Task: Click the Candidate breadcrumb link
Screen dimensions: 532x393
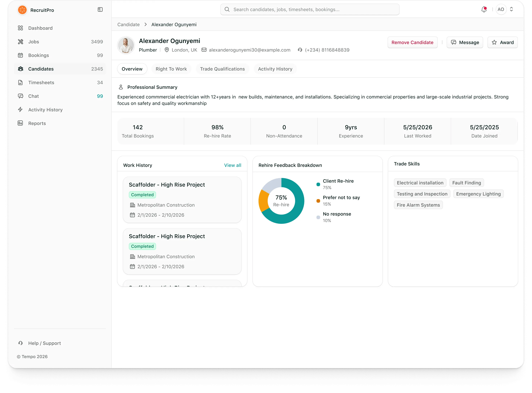Action: click(128, 25)
